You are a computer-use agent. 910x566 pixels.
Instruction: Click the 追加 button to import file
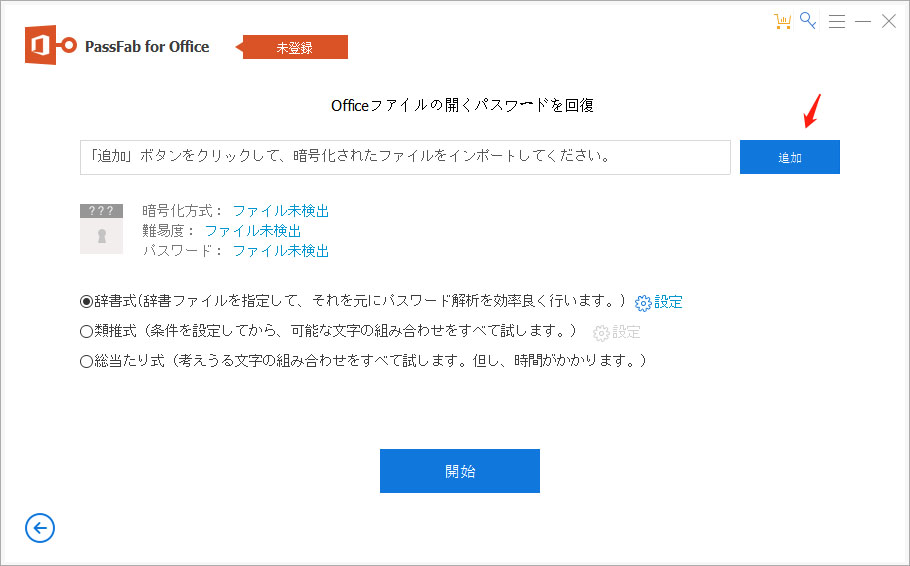789,157
